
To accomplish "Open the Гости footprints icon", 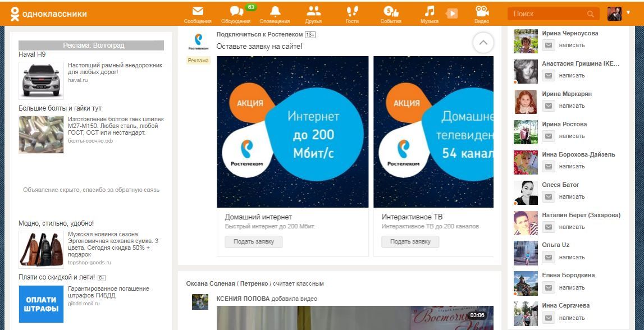I will click(x=352, y=15).
